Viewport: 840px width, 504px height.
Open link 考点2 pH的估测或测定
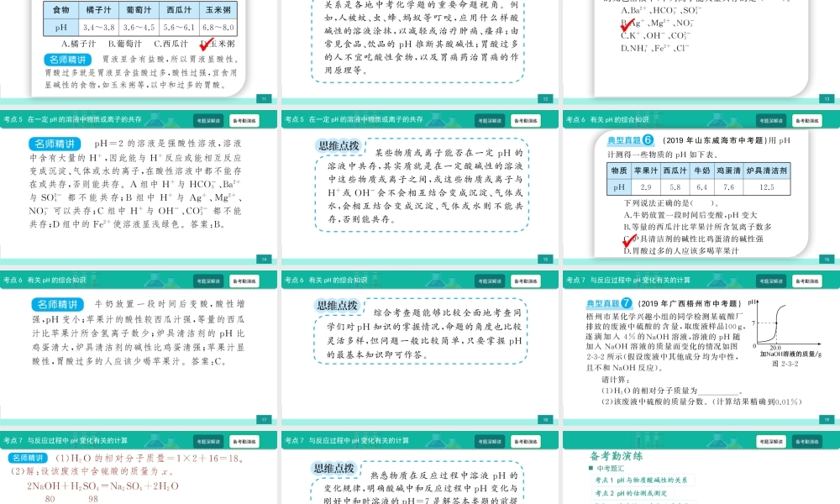tap(632, 493)
